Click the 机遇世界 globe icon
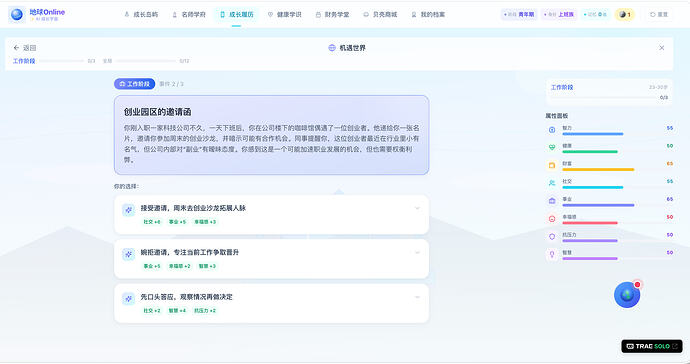 click(x=332, y=48)
